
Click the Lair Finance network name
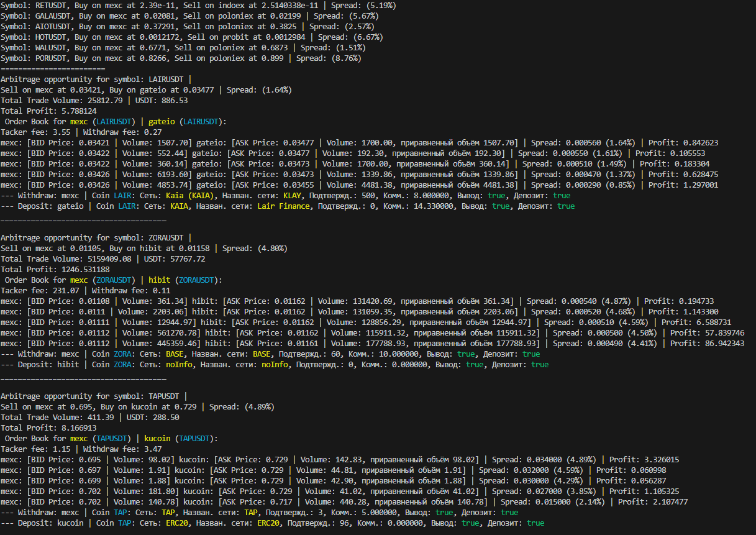[283, 206]
